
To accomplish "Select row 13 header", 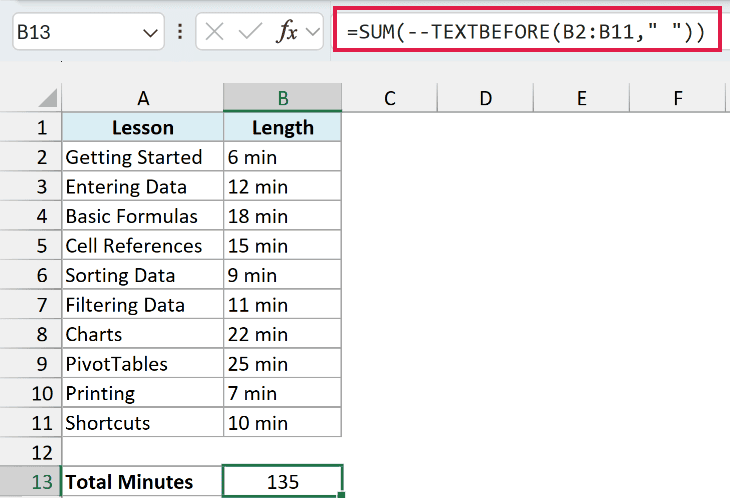I will 31,482.
